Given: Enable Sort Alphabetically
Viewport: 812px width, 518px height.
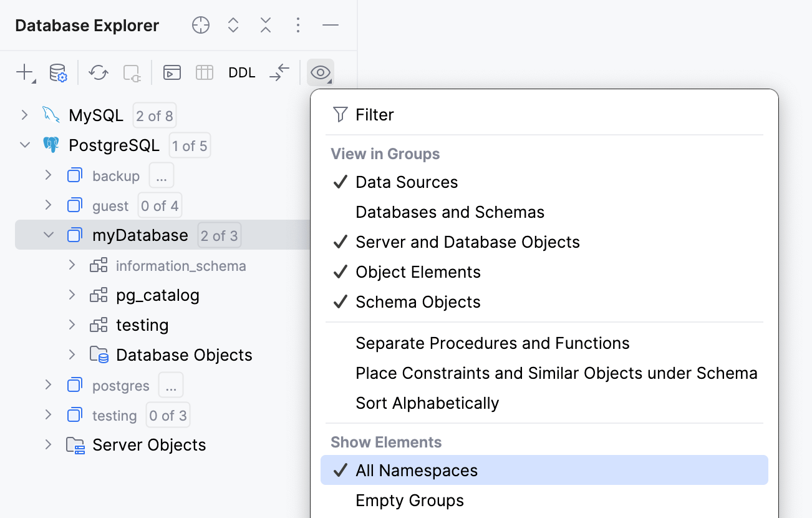Looking at the screenshot, I should (x=427, y=403).
